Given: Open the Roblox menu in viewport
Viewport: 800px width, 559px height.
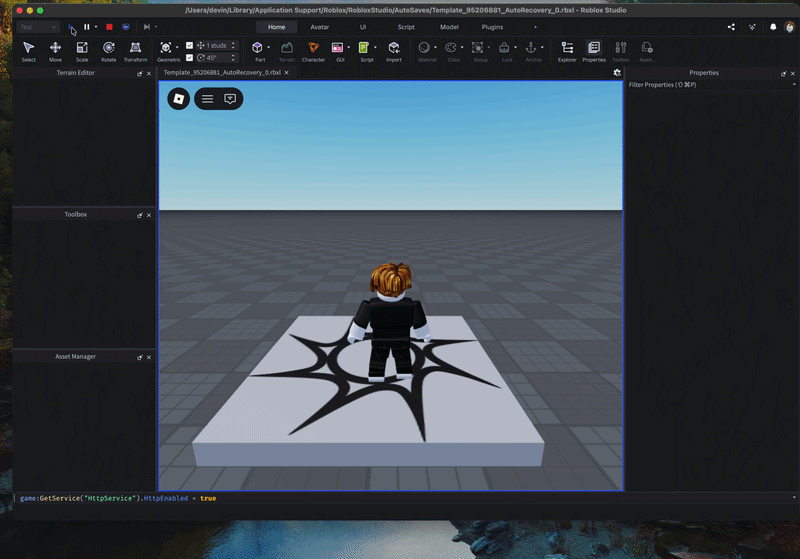Looking at the screenshot, I should 179,98.
